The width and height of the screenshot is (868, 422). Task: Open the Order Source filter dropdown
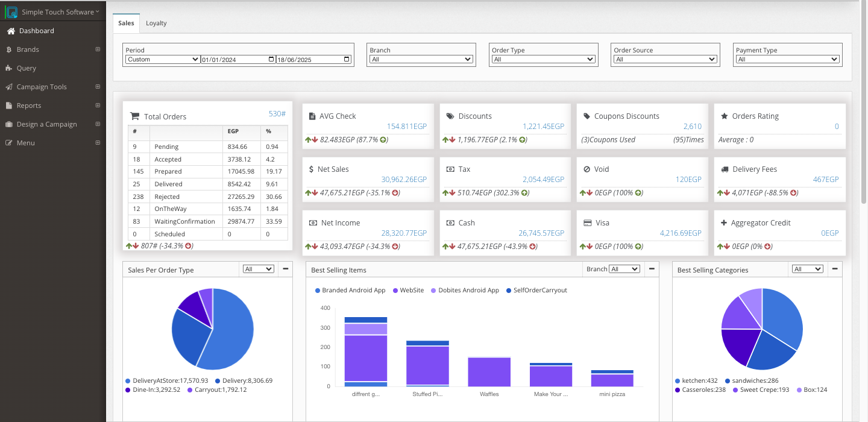(665, 59)
